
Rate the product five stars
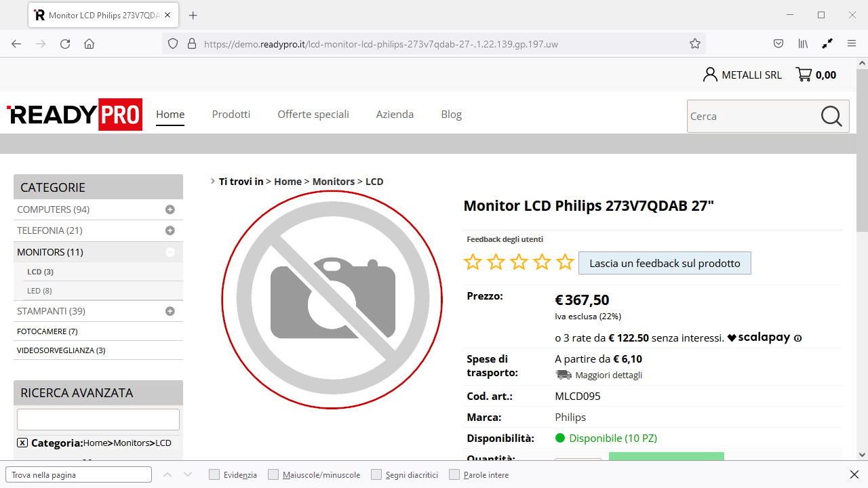tap(565, 262)
